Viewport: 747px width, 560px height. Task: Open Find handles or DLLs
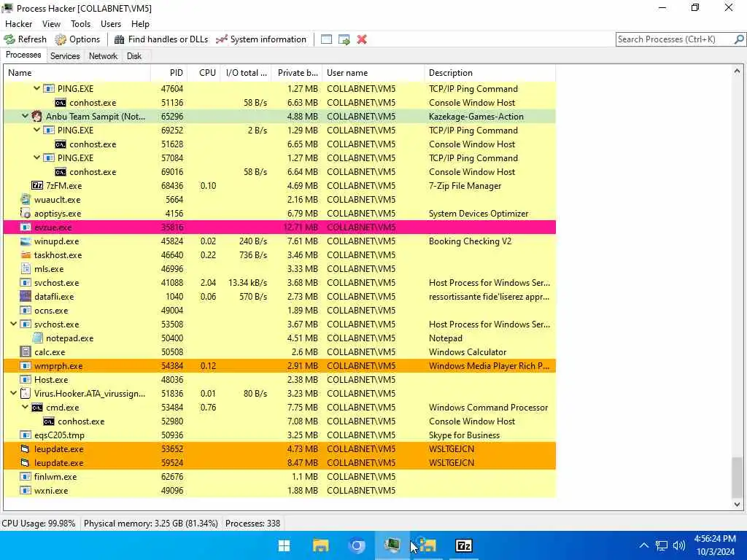tap(161, 39)
